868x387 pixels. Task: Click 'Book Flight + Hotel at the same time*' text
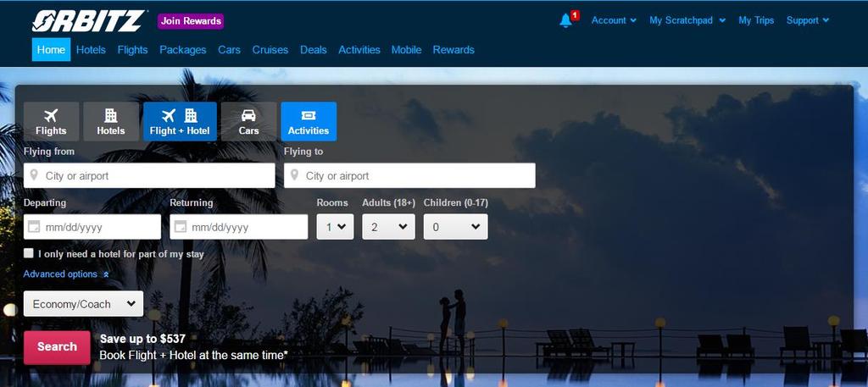point(194,355)
